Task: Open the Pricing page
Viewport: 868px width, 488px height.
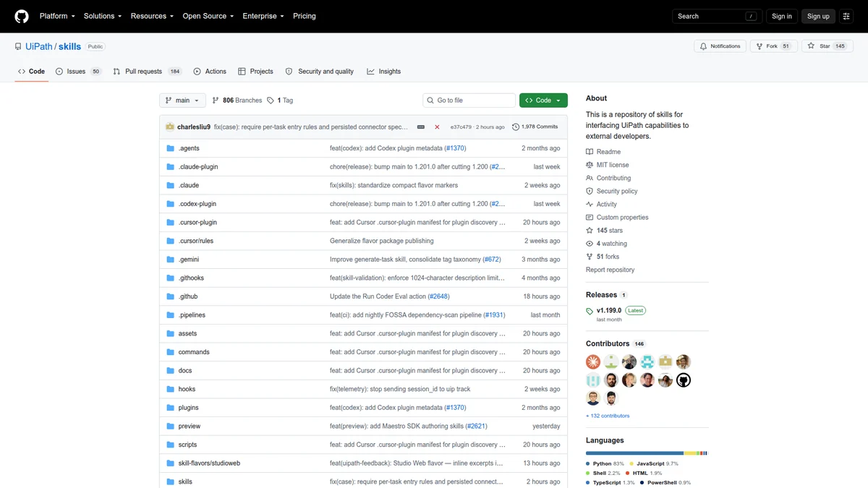Action: click(305, 16)
